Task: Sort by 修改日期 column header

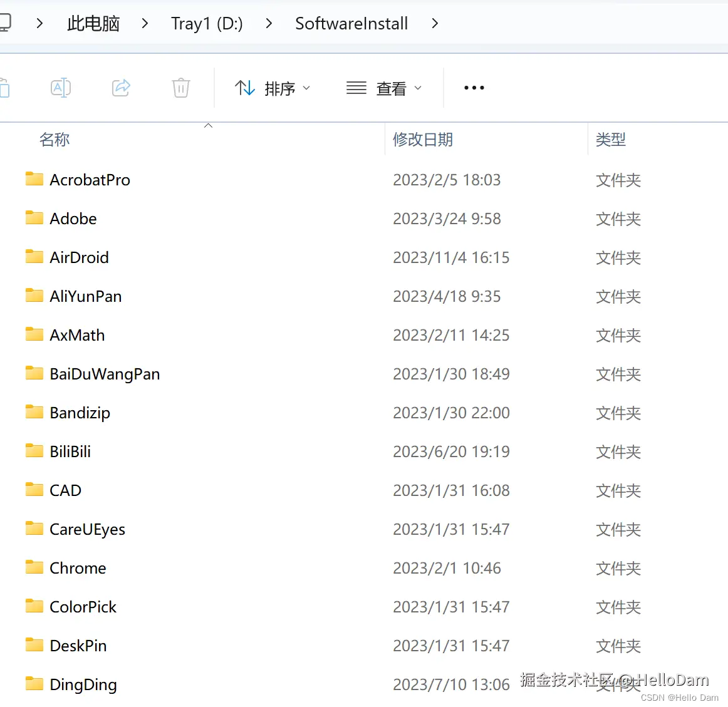Action: 422,139
